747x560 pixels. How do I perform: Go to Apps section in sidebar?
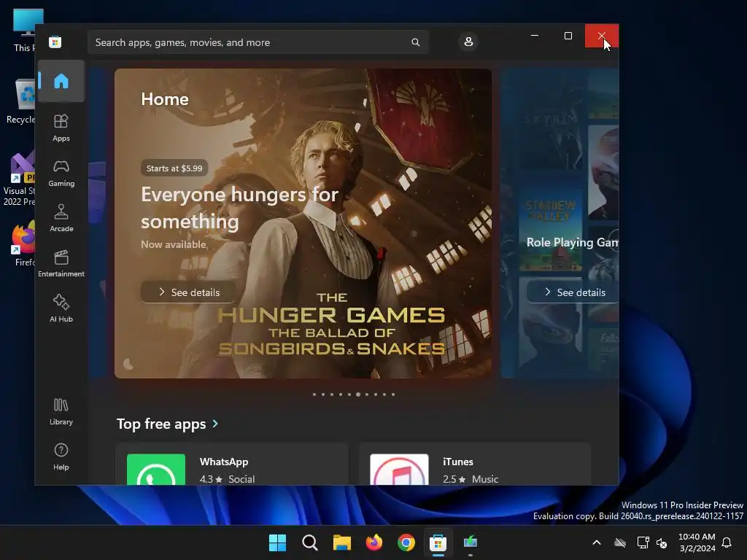click(61, 128)
